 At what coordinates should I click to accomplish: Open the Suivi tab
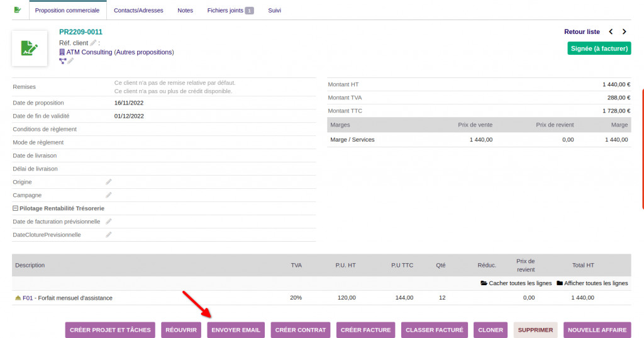275,11
